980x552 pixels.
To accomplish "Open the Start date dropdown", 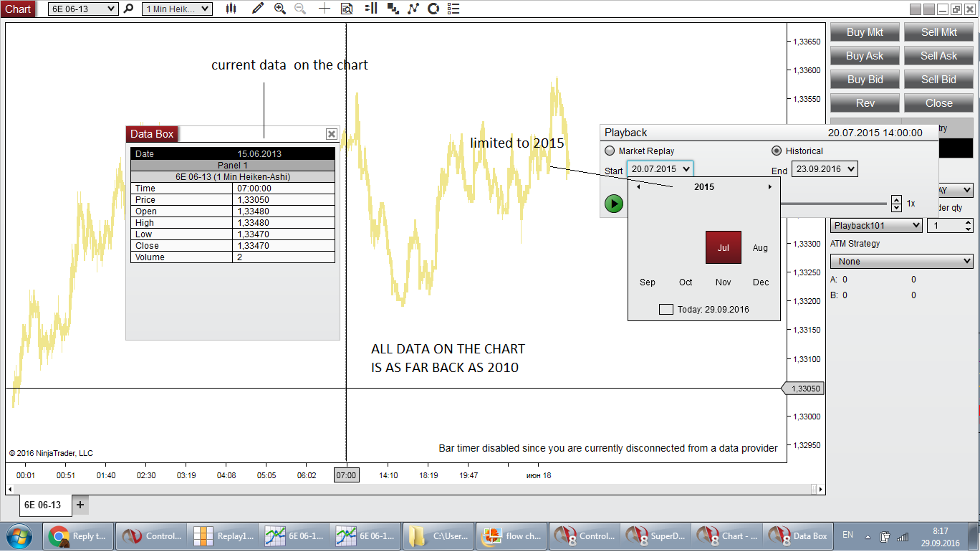I will 660,169.
